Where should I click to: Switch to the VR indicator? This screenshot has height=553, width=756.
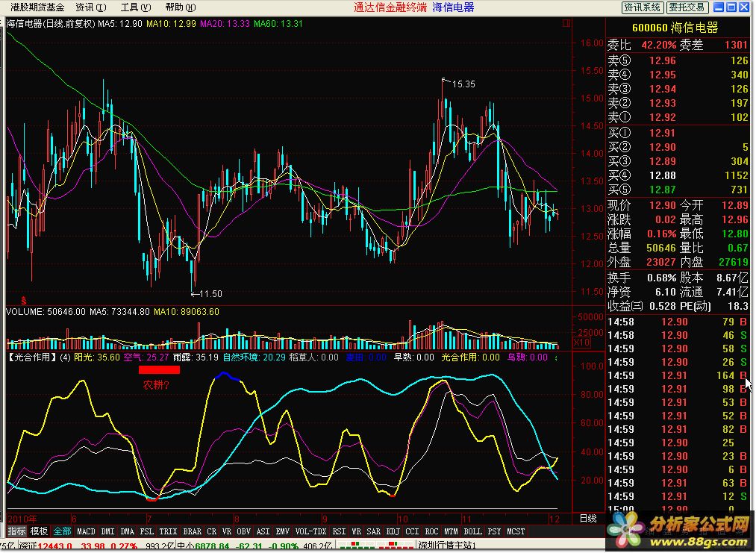pyautogui.click(x=227, y=531)
